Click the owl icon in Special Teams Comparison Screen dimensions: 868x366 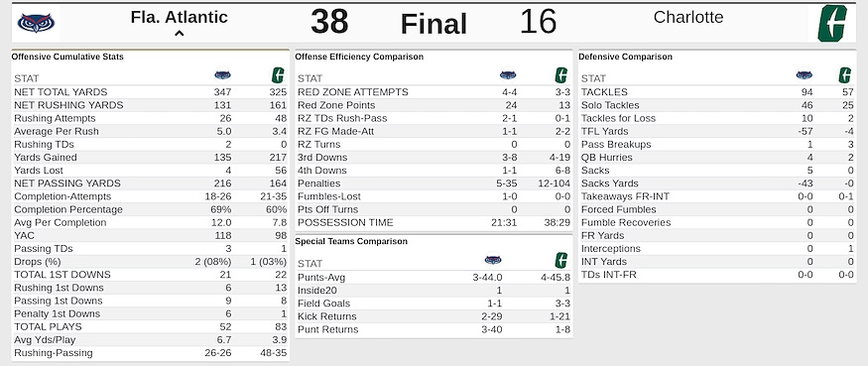coord(493,260)
